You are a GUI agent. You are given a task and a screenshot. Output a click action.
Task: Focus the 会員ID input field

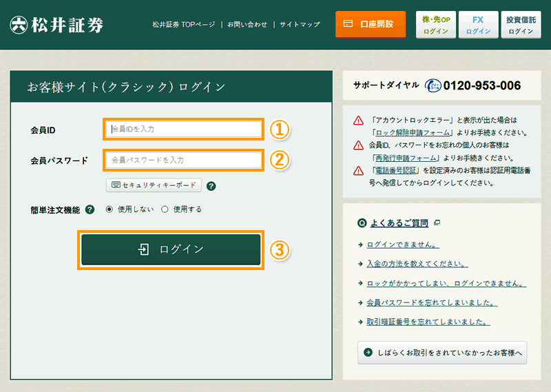coord(183,129)
